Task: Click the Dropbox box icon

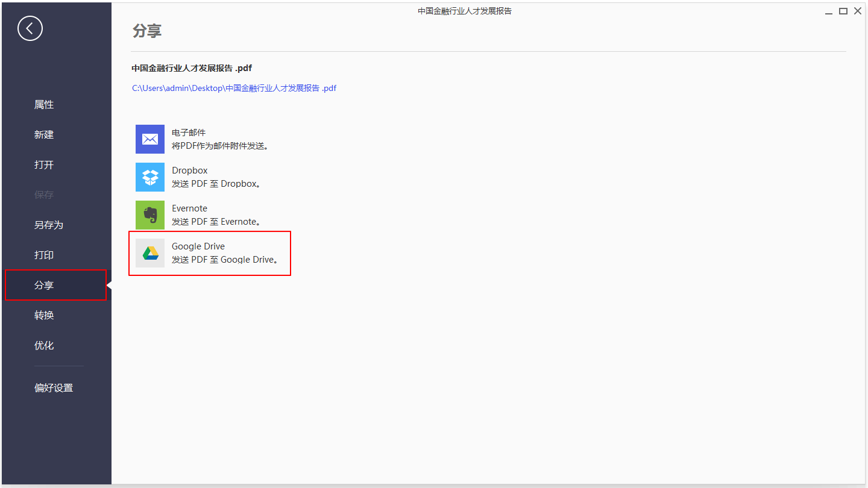Action: (150, 177)
